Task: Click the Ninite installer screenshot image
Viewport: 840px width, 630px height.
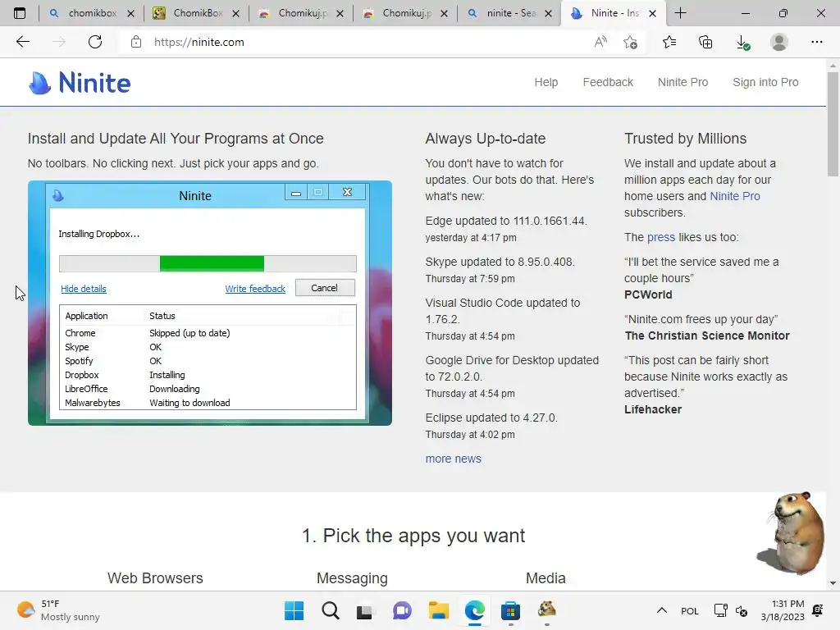Action: (x=209, y=304)
